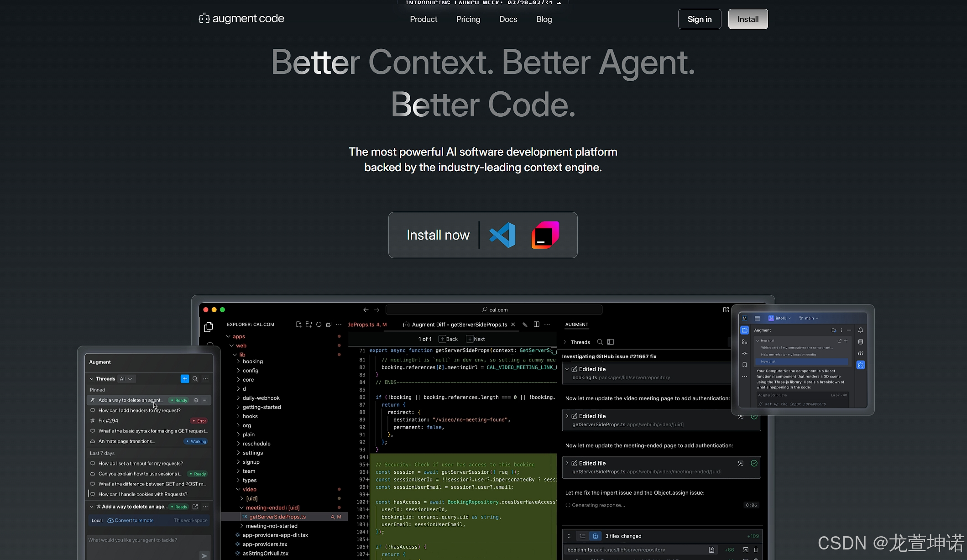This screenshot has height=560, width=967.
Task: Collapse the 3 files changed section
Action: pyautogui.click(x=569, y=536)
